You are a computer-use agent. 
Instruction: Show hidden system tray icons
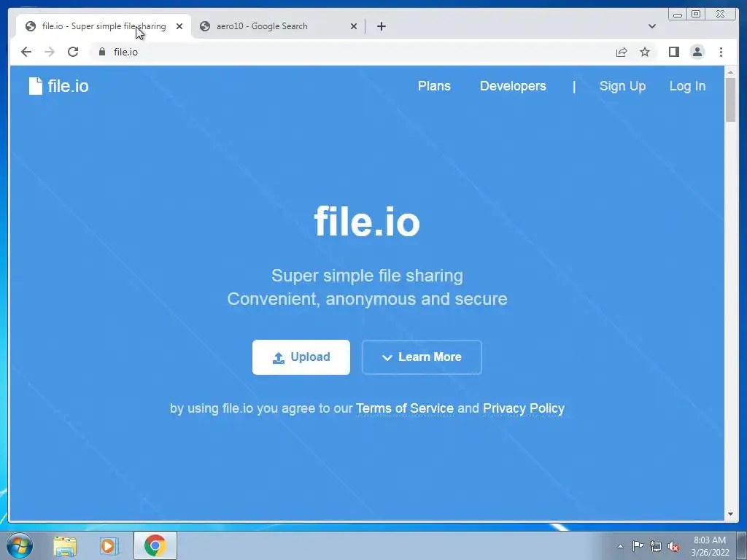[620, 546]
